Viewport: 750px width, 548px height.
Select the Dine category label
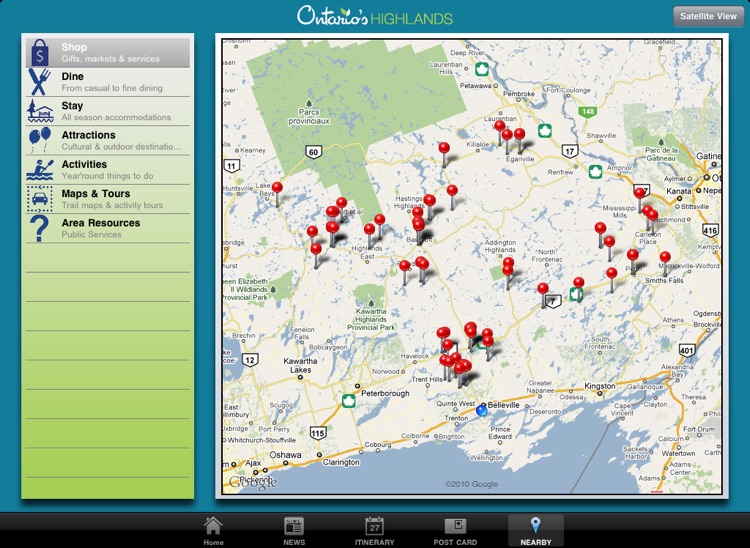point(72,77)
